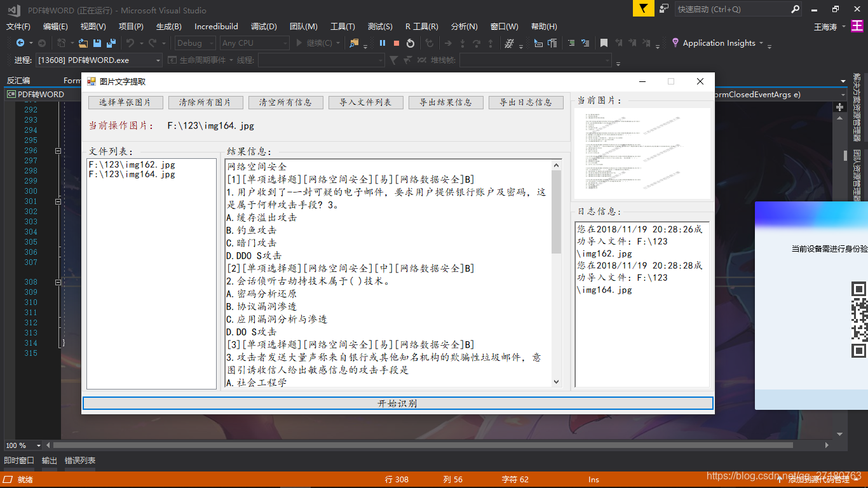
Task: Click the editor horizontal scrollbar
Action: [x=423, y=445]
